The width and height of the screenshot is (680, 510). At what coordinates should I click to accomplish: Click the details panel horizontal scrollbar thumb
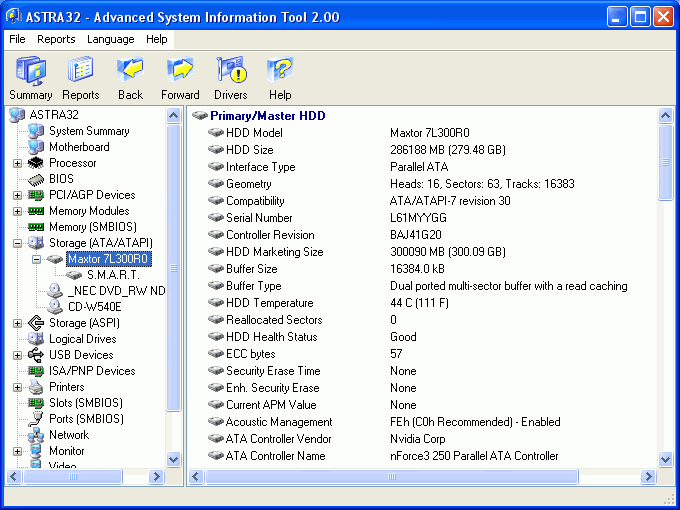pos(392,477)
